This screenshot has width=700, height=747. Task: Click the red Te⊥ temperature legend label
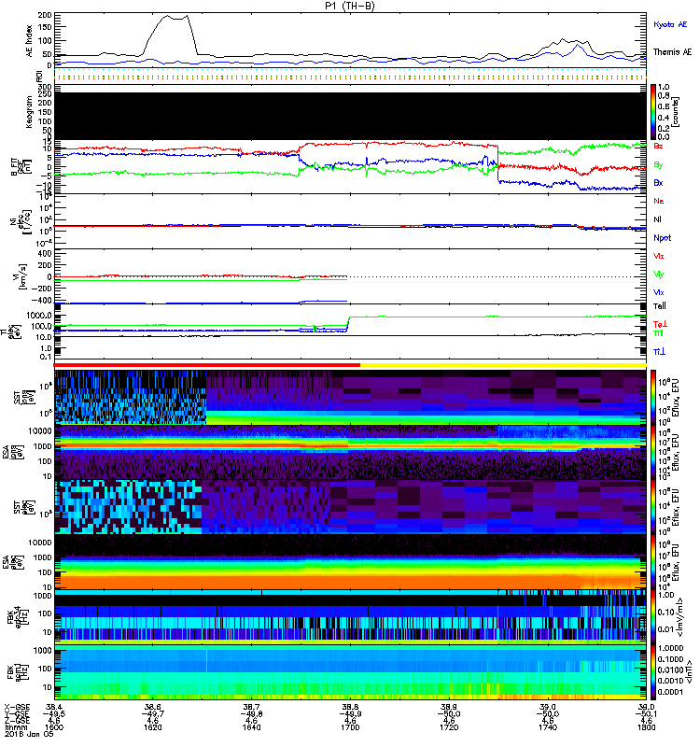point(660,324)
